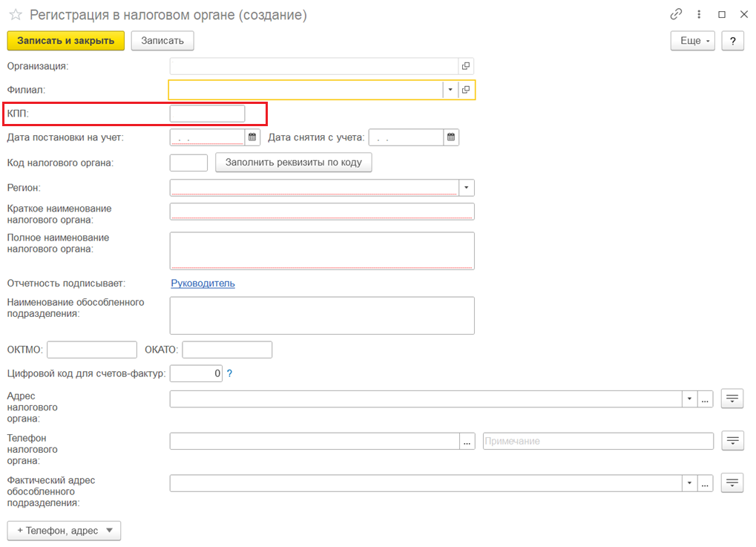Open ellipsis editor for Фактический адрес подразделения
756x547 pixels.
[x=705, y=483]
